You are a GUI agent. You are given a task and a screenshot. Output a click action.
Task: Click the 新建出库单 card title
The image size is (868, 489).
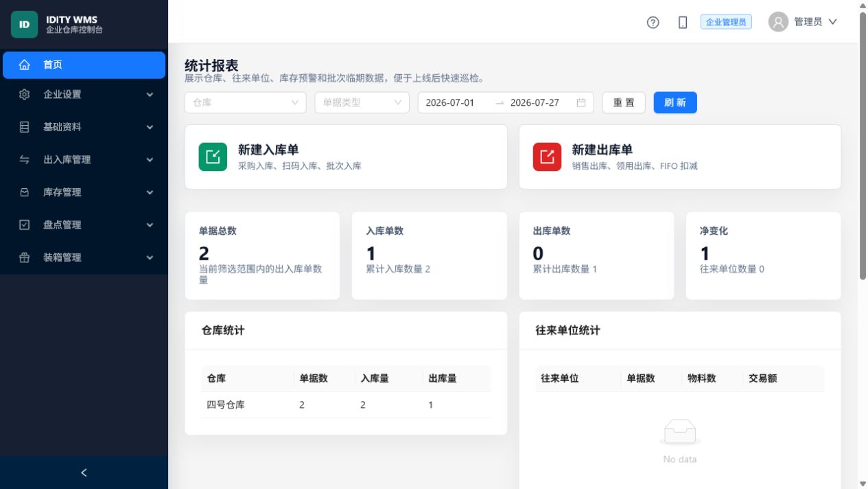pyautogui.click(x=602, y=150)
